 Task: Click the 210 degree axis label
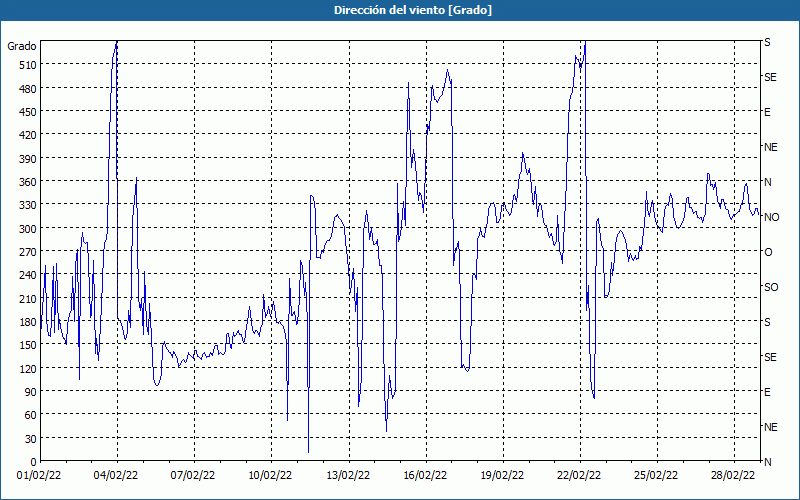28,298
